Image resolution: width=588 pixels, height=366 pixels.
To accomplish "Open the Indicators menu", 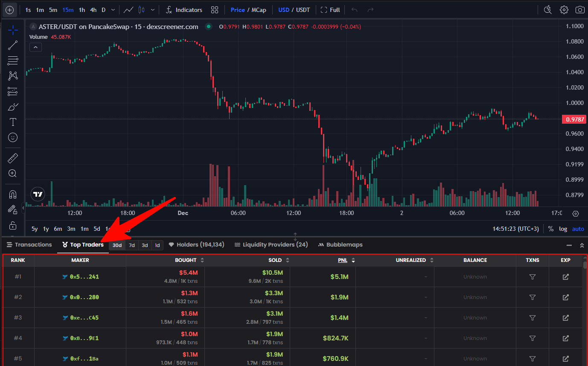I will (x=184, y=10).
